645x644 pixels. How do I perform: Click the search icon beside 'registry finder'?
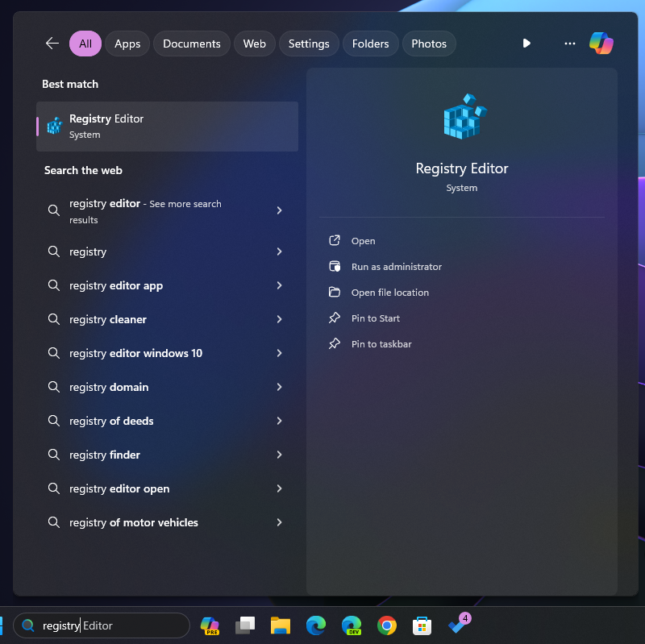[x=54, y=454]
